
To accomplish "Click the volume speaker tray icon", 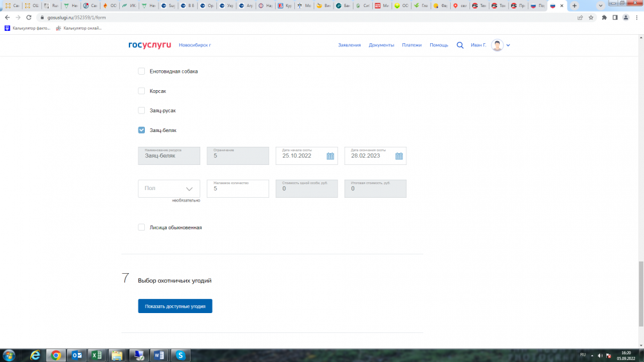I will click(600, 356).
